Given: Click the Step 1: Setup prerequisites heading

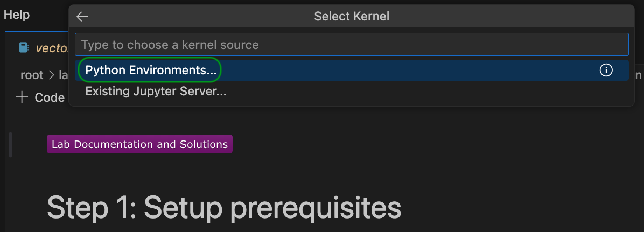Looking at the screenshot, I should 224,207.
